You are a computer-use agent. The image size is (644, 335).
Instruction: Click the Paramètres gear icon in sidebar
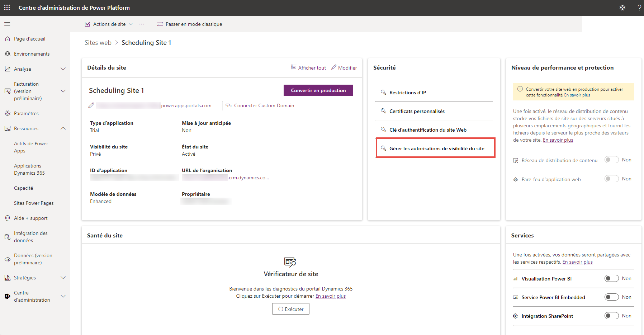8,113
